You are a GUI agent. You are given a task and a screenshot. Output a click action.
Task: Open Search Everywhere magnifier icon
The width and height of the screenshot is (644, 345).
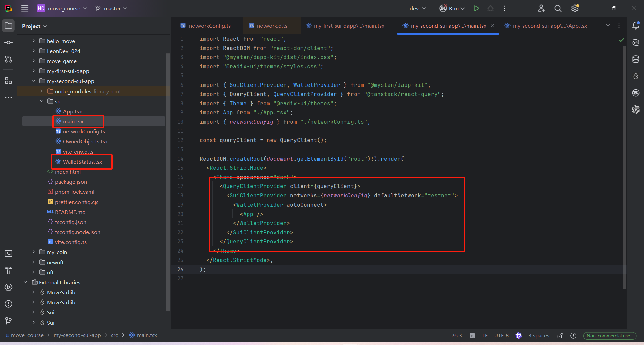558,8
